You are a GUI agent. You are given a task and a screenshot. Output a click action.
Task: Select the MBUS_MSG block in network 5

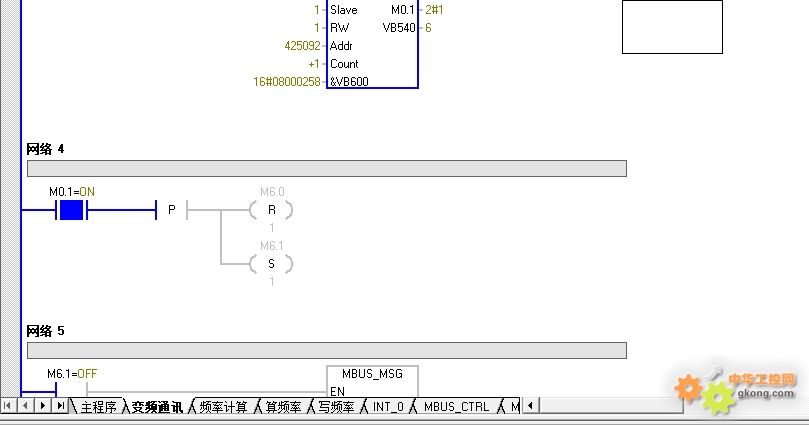(x=372, y=381)
